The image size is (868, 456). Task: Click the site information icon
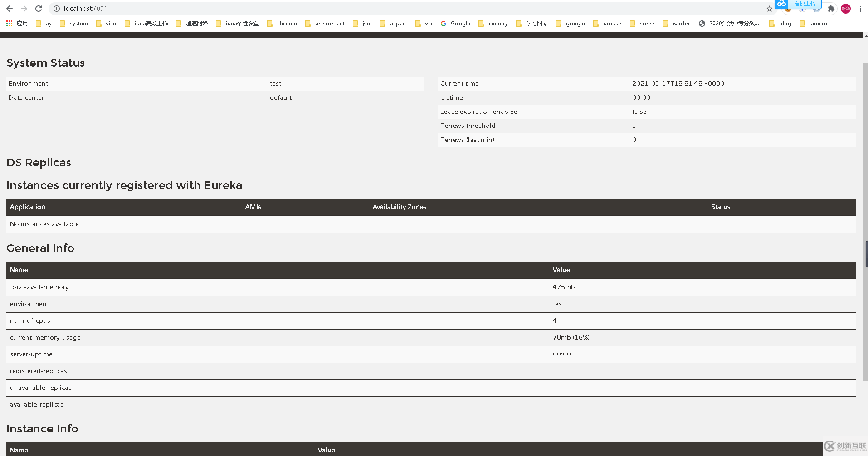[57, 9]
